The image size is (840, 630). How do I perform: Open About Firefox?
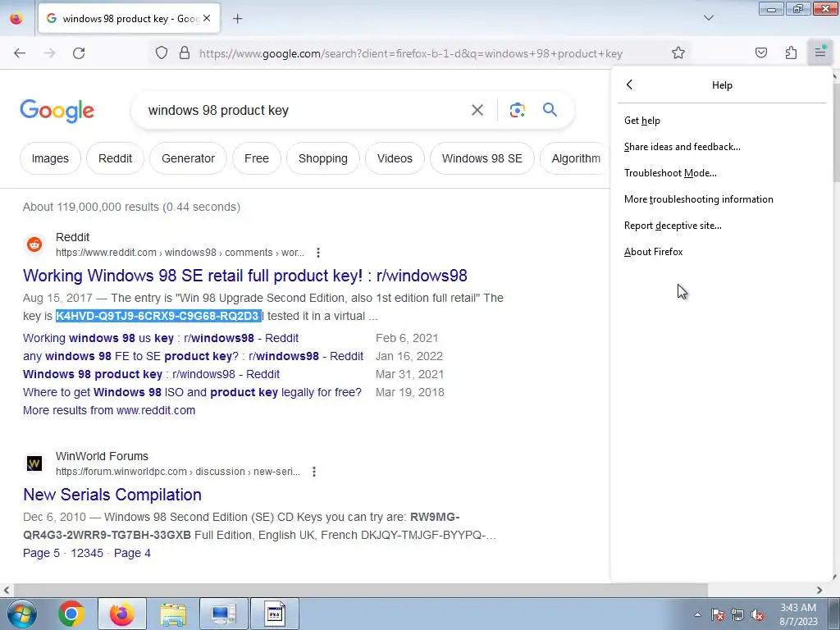(x=722, y=252)
